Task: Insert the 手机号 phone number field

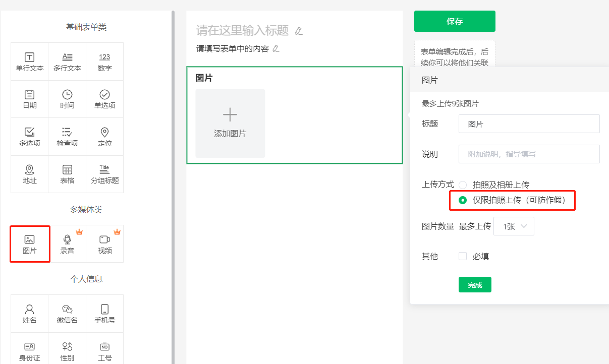Action: (104, 314)
